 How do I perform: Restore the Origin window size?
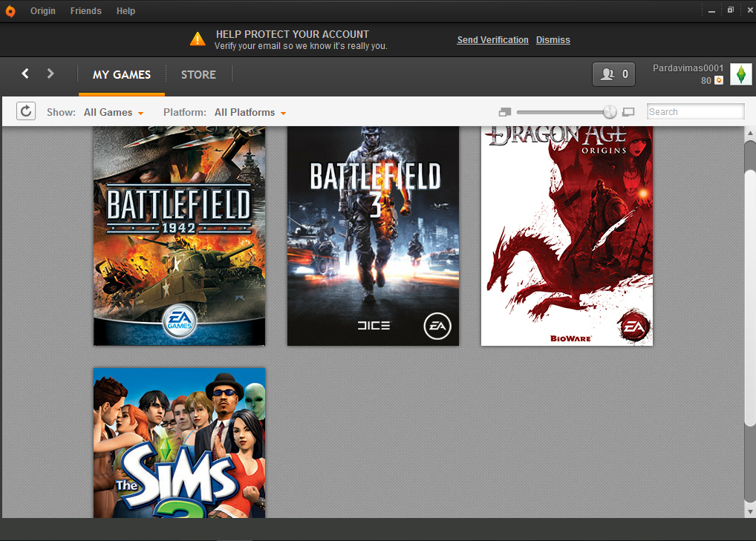click(x=731, y=10)
